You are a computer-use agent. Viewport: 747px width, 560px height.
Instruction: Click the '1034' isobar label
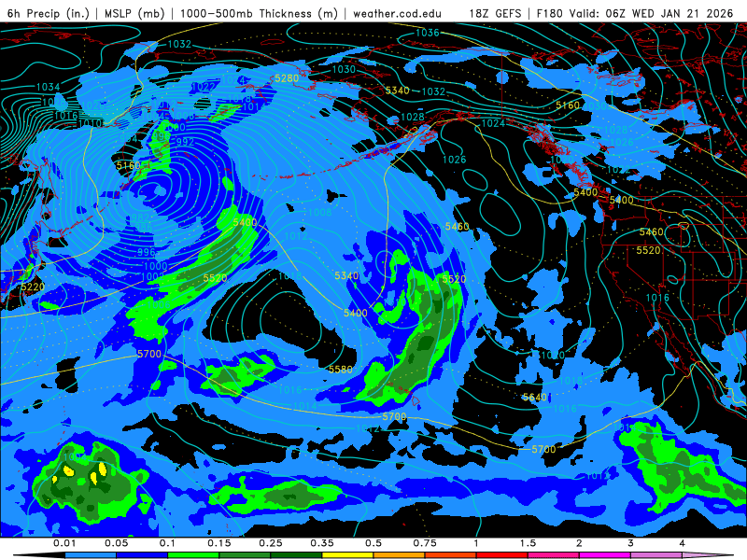49,87
